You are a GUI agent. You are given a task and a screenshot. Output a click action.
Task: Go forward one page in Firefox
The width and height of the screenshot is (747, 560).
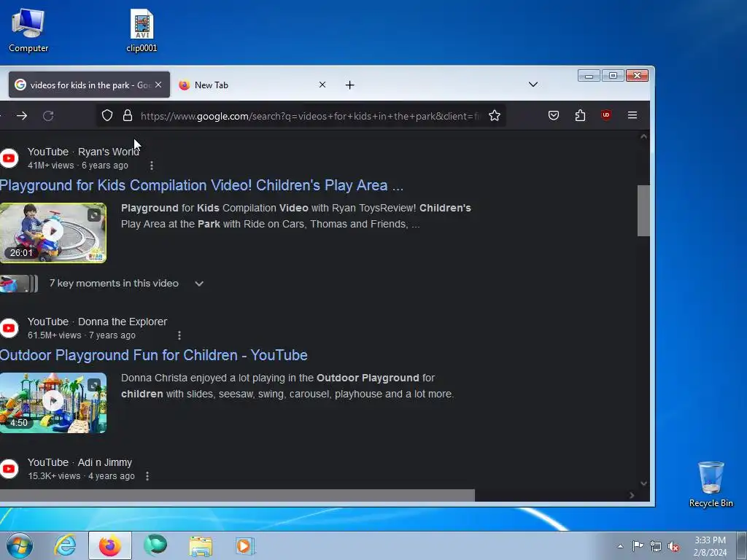(21, 116)
